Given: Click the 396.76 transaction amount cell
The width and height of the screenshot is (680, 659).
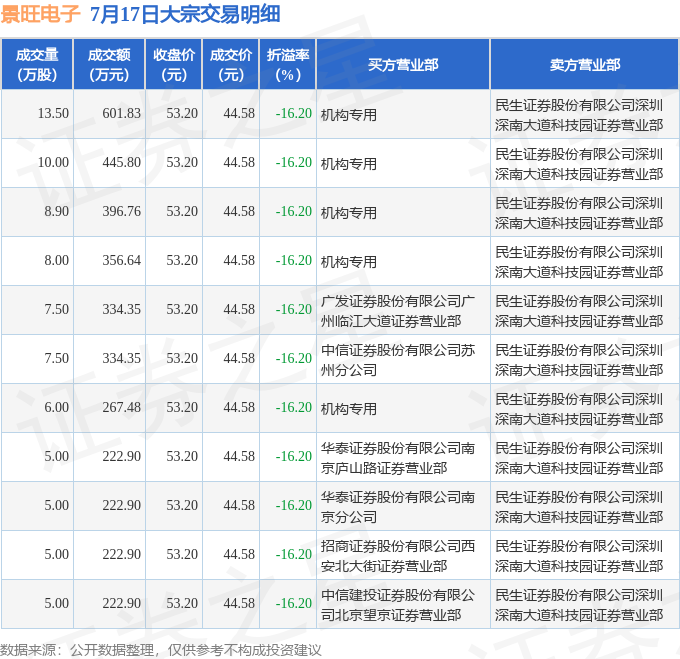Looking at the screenshot, I should coord(121,212).
